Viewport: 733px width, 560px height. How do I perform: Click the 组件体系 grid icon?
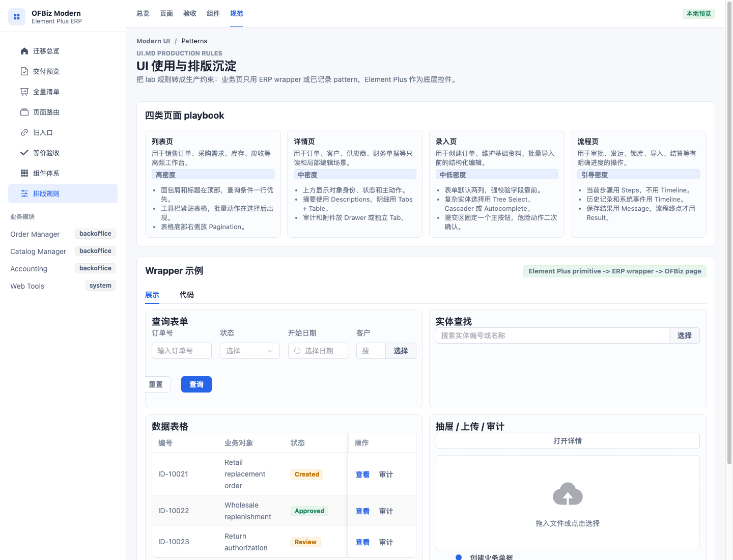pos(24,173)
